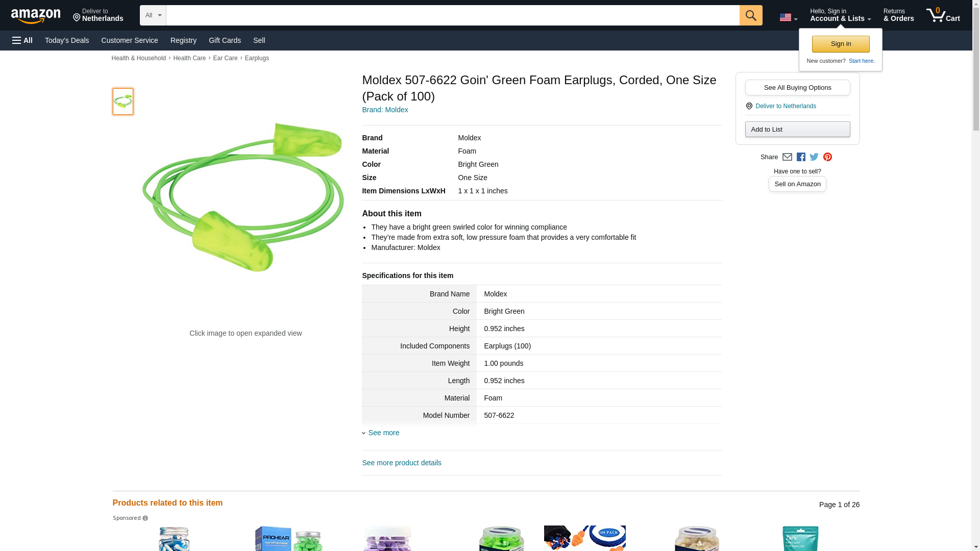Open the search category All dropdown
Viewport: 980px width, 551px height.
coord(153,15)
